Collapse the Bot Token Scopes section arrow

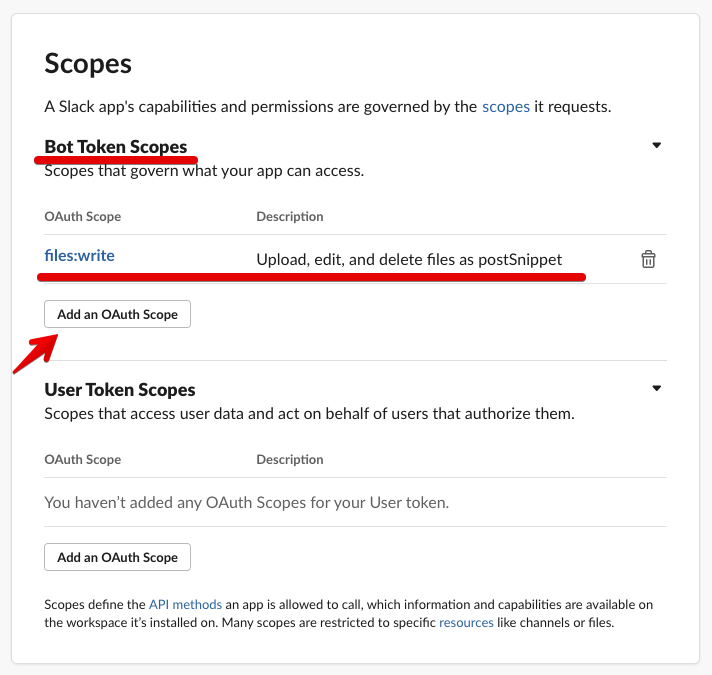(x=656, y=145)
